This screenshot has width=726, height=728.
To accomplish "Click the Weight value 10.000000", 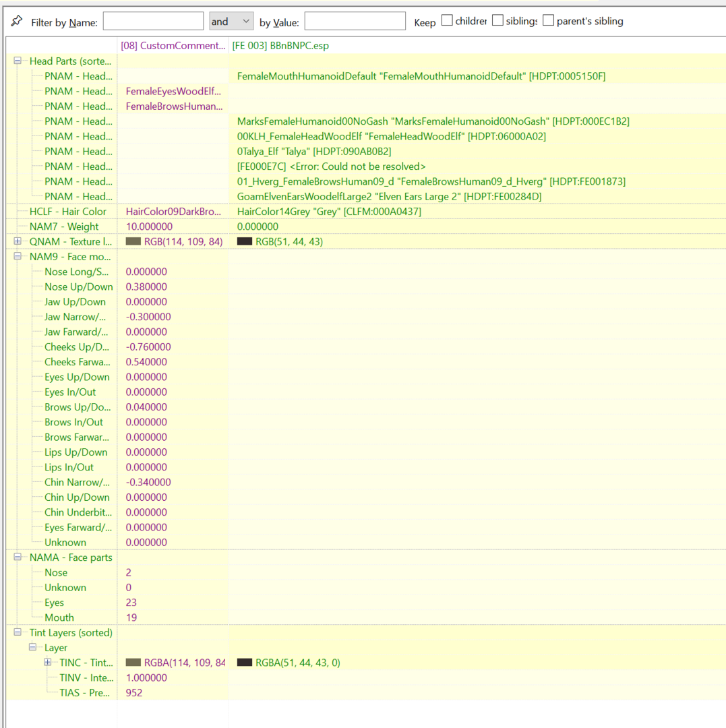I will pyautogui.click(x=149, y=226).
